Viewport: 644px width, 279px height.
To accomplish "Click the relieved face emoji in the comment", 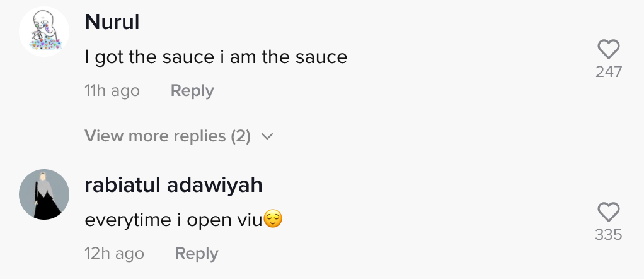I will point(272,220).
